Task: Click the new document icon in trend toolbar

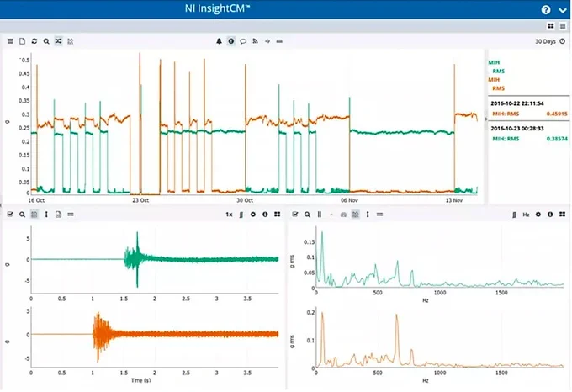Action: pyautogui.click(x=22, y=41)
